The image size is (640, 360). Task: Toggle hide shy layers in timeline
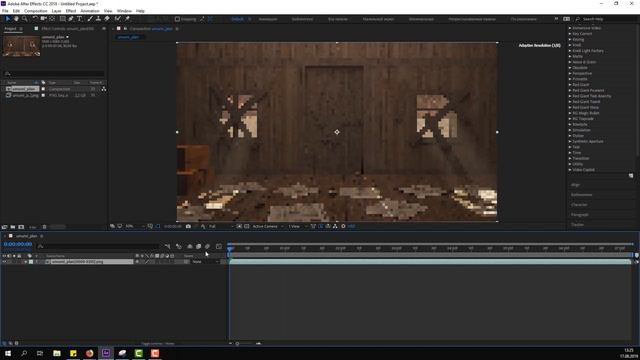(x=190, y=246)
